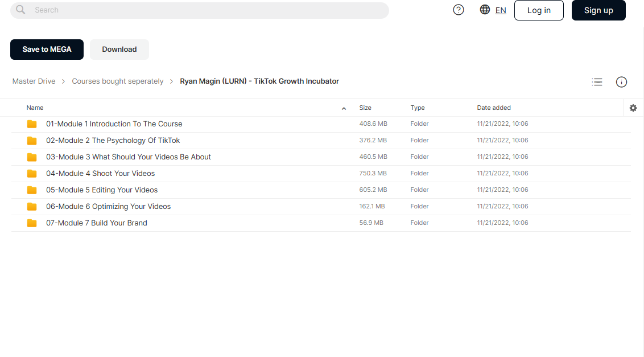Click Save to MEGA button

47,50
